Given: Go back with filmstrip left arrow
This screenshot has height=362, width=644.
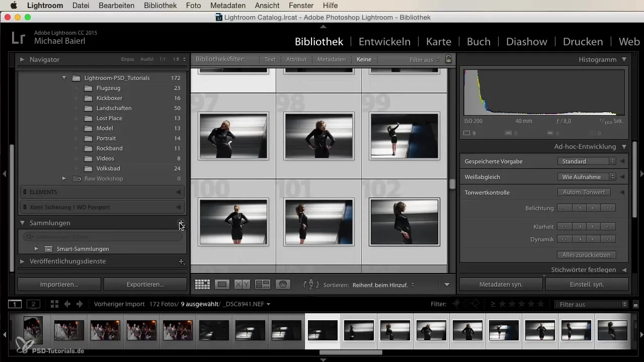Looking at the screenshot, I should coord(67,304).
